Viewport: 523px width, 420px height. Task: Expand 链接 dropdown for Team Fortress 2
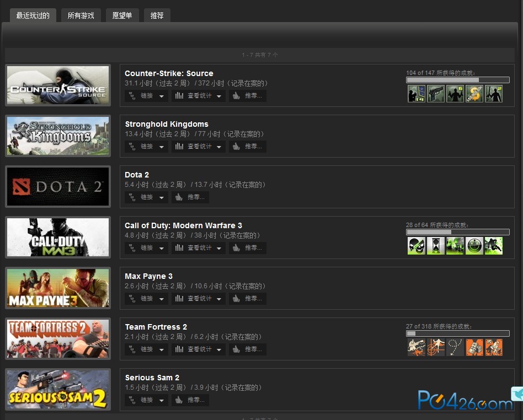pos(147,349)
